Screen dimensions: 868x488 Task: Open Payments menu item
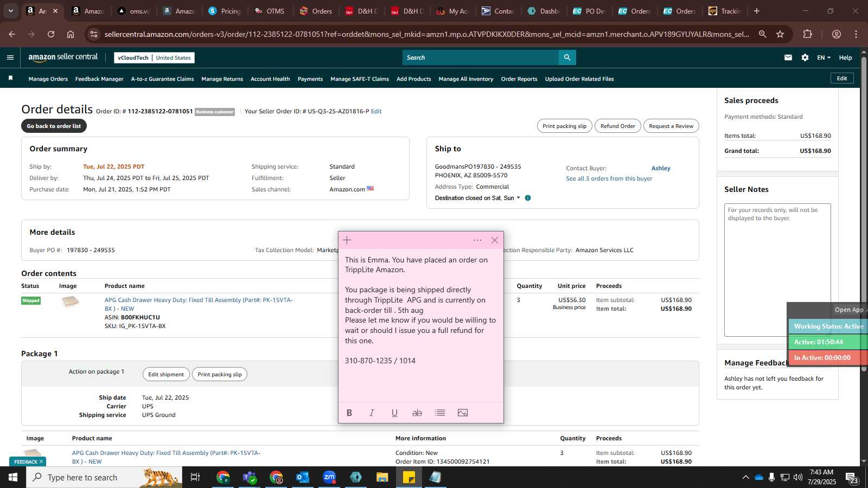pos(310,79)
